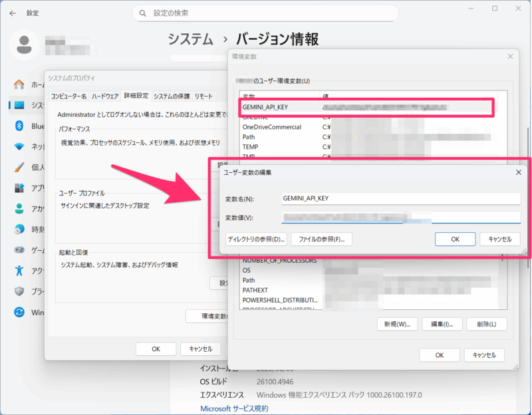
Task: Open the Accessibility figure icon in sidebar
Action: [x=19, y=271]
